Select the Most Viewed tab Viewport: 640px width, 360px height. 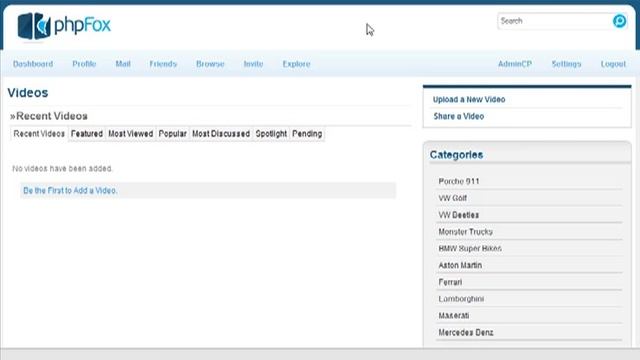click(x=131, y=134)
